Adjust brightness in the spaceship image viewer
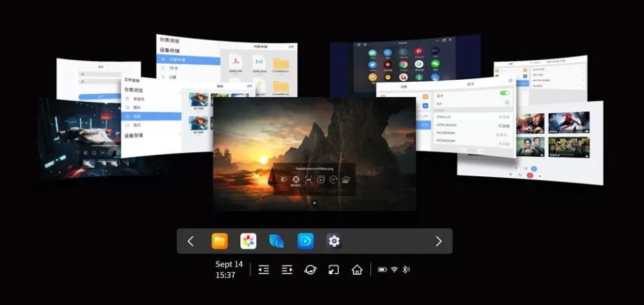The width and height of the screenshot is (644, 305). point(85,152)
